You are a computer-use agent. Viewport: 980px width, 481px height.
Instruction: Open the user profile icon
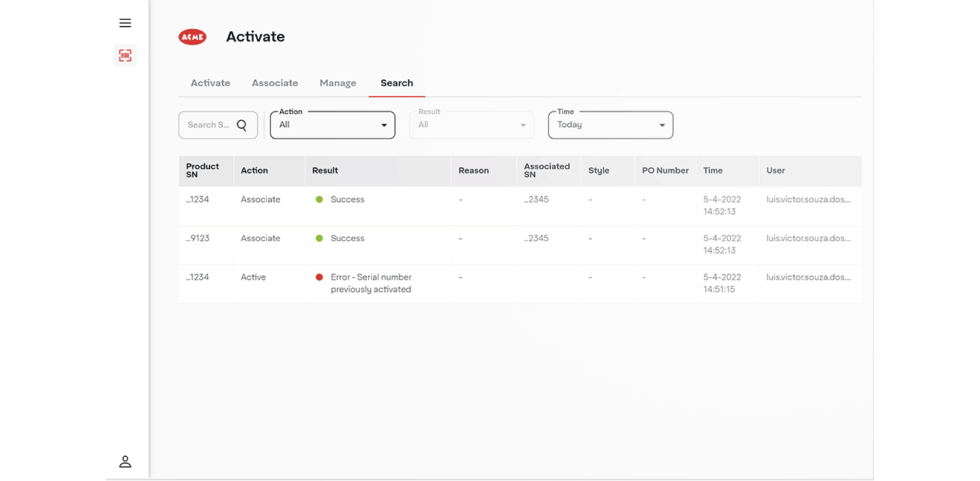pyautogui.click(x=125, y=462)
